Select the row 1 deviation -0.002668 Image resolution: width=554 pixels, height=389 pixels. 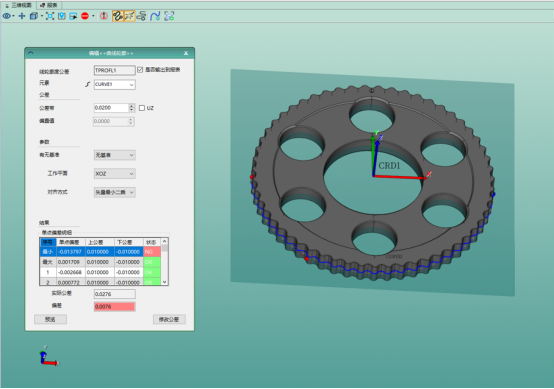click(x=71, y=272)
